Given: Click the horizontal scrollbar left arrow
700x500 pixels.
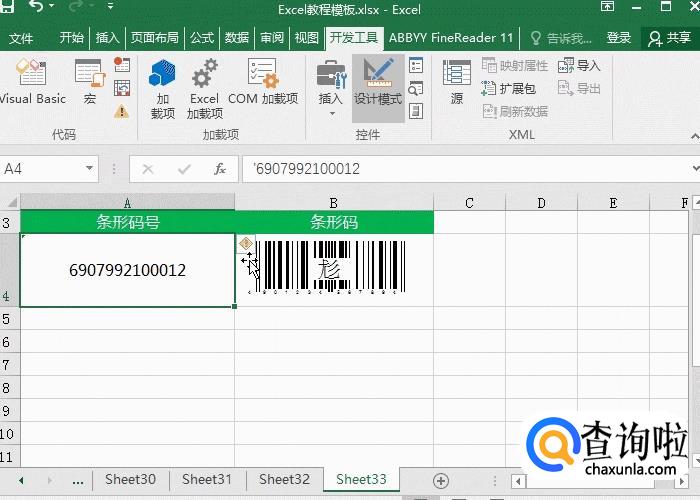Looking at the screenshot, I should tap(518, 481).
